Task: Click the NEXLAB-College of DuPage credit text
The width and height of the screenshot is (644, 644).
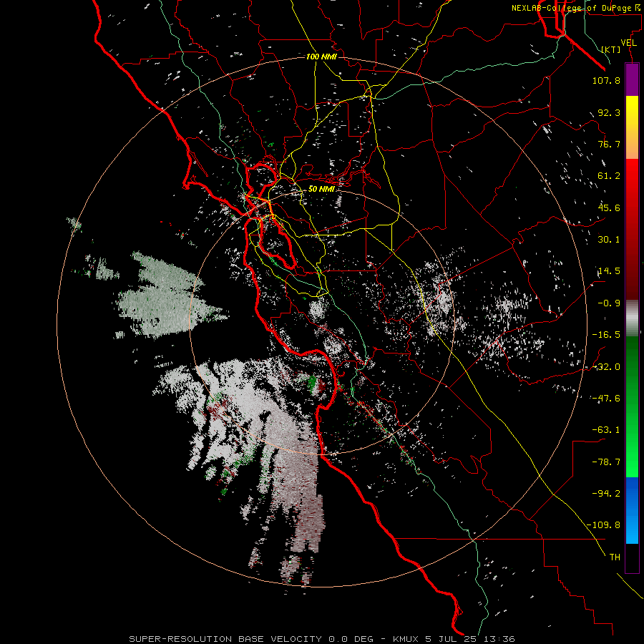Action: 575,8
